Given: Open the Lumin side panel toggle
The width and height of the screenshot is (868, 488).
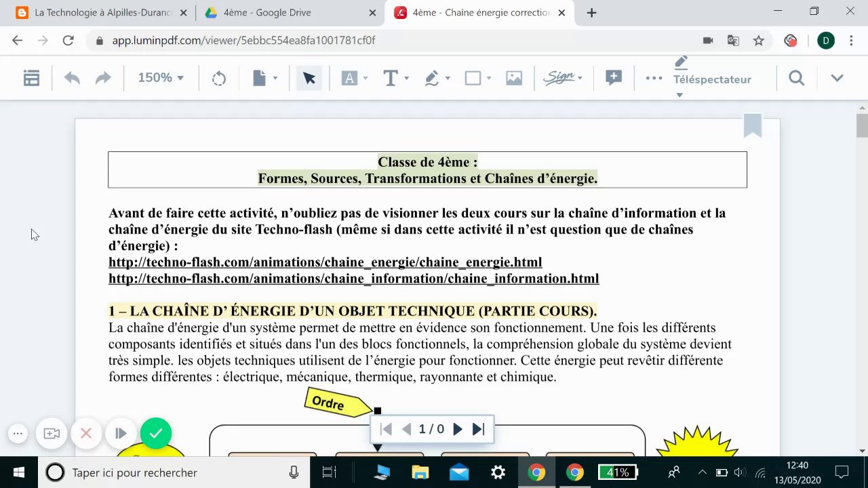Looking at the screenshot, I should (x=31, y=79).
